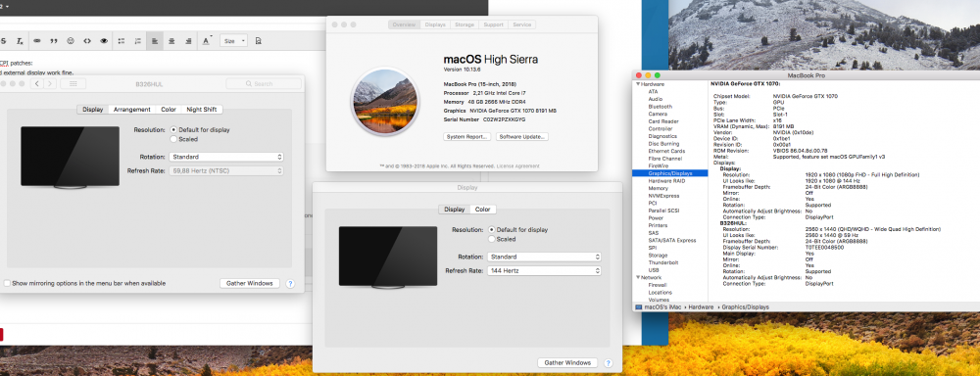Select Graphics/Displays in System Report sidebar

point(669,173)
